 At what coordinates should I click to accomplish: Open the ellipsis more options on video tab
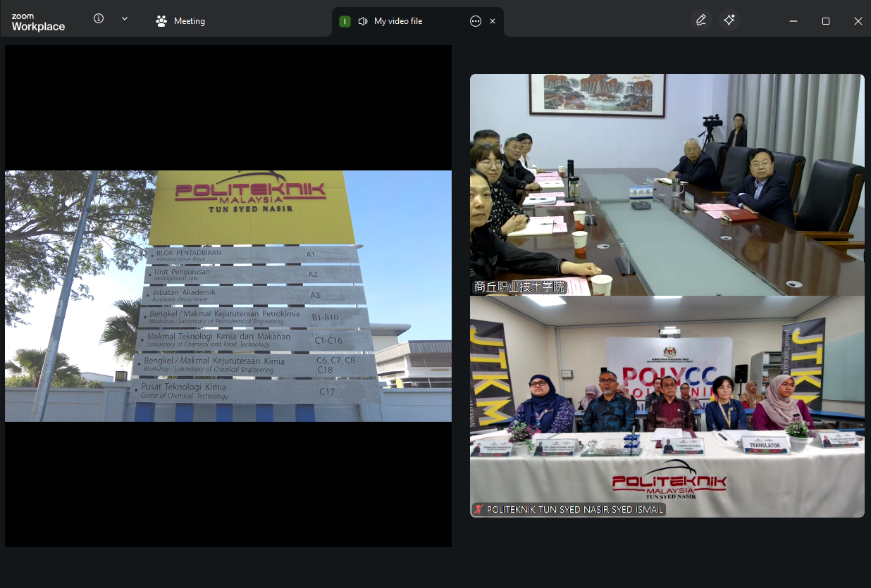476,21
